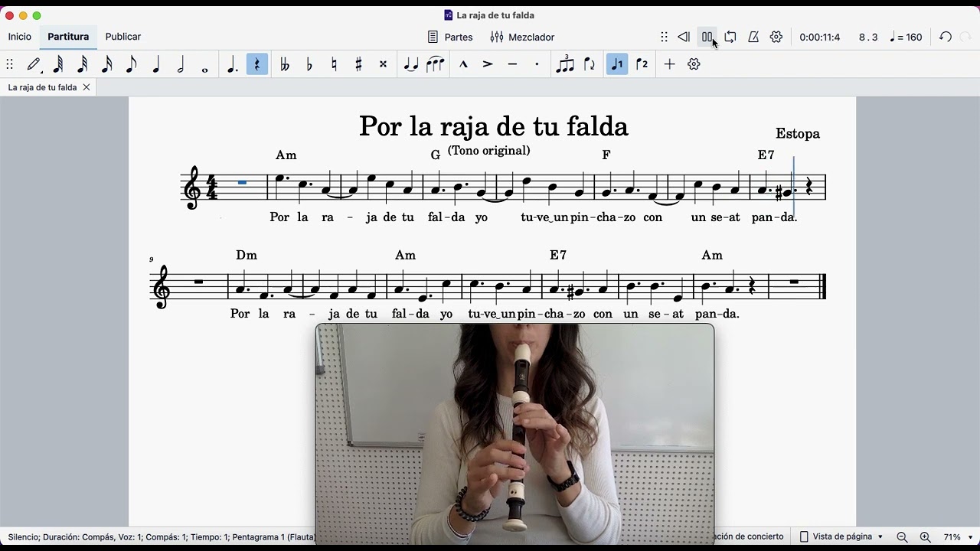Image resolution: width=980 pixels, height=551 pixels.
Task: Open the Partes dialog
Action: pos(450,37)
